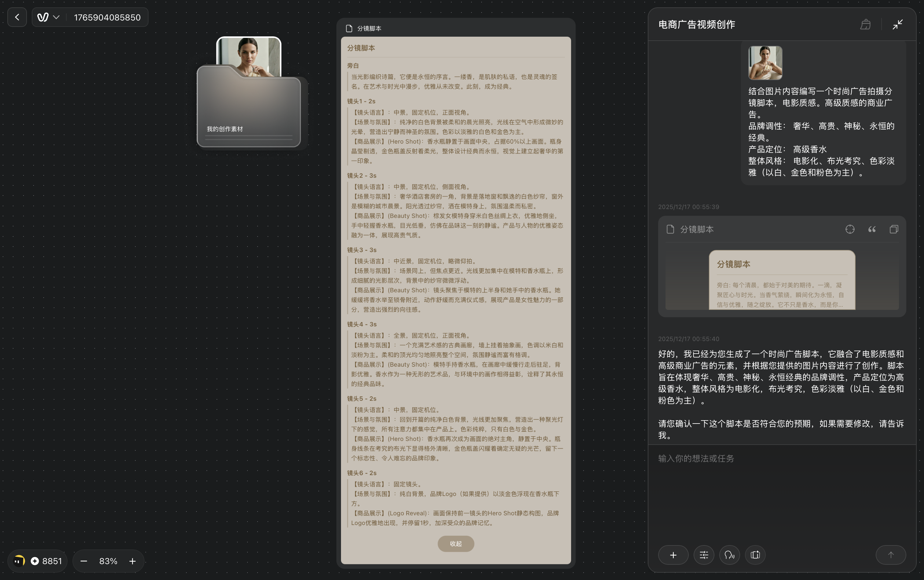Click the back arrow button

click(x=17, y=17)
